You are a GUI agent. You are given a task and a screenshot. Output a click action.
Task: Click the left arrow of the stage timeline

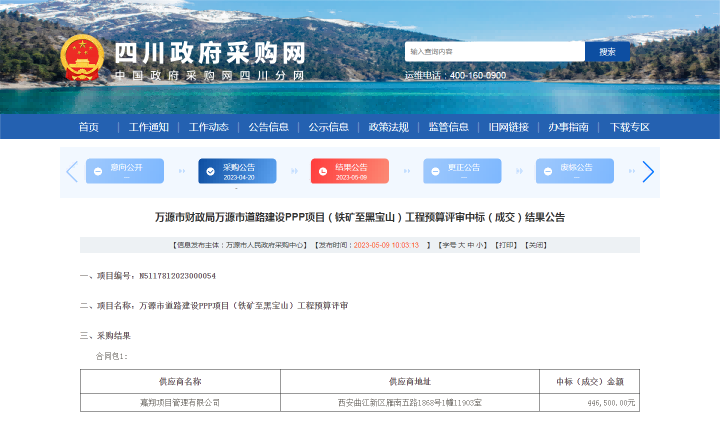point(72,172)
